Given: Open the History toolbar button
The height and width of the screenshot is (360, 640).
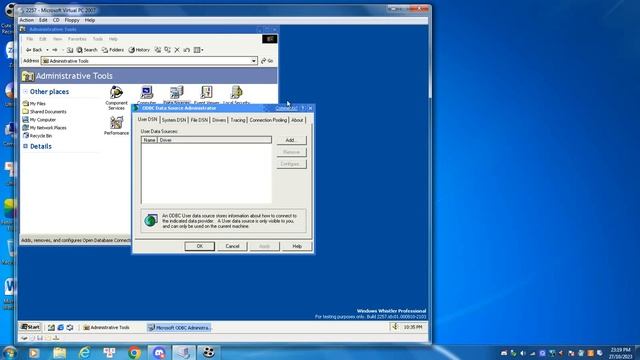Looking at the screenshot, I should coord(139,50).
